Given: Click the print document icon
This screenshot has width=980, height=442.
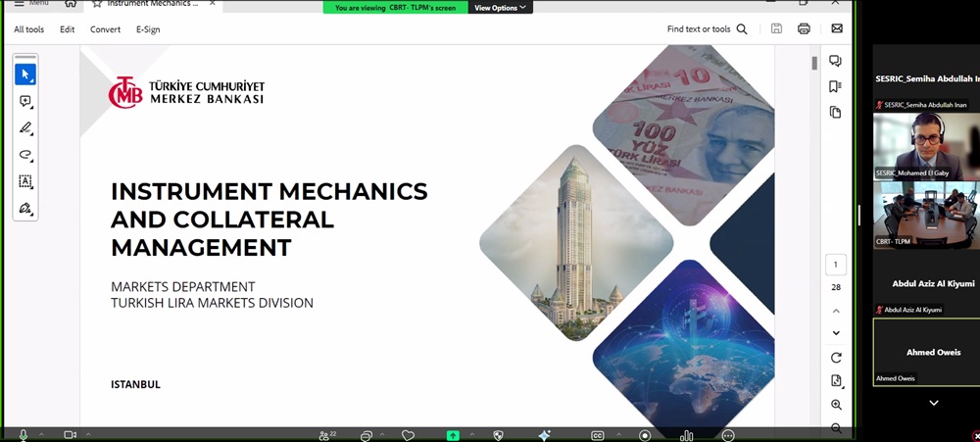Looking at the screenshot, I should (x=804, y=29).
